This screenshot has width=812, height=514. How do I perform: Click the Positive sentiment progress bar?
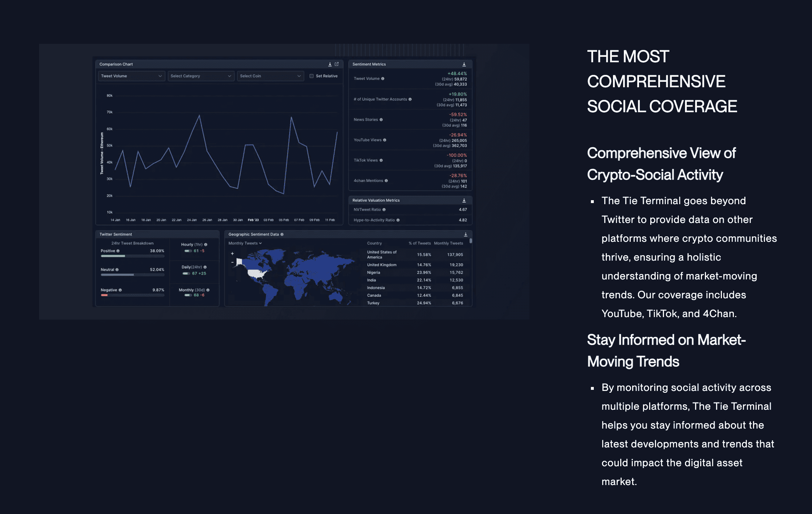132,256
